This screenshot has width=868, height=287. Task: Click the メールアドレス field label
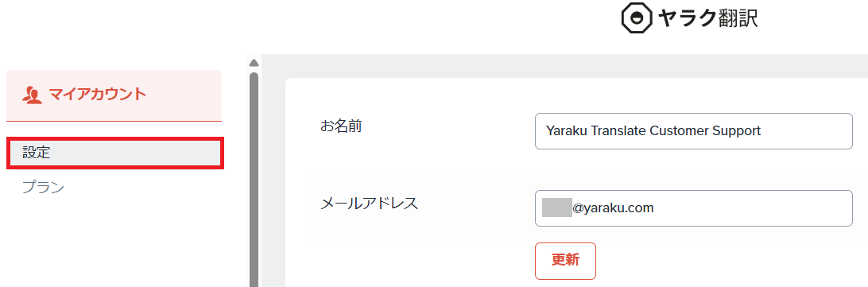pos(370,204)
